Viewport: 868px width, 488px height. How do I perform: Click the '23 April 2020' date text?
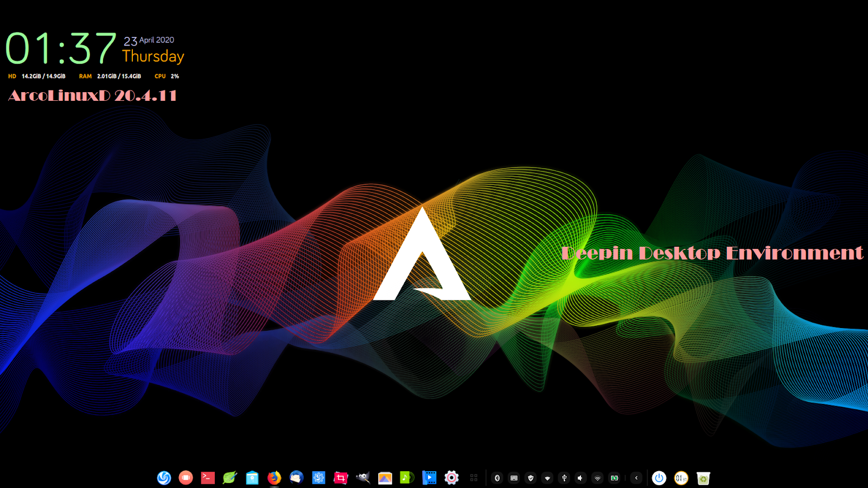pos(149,41)
